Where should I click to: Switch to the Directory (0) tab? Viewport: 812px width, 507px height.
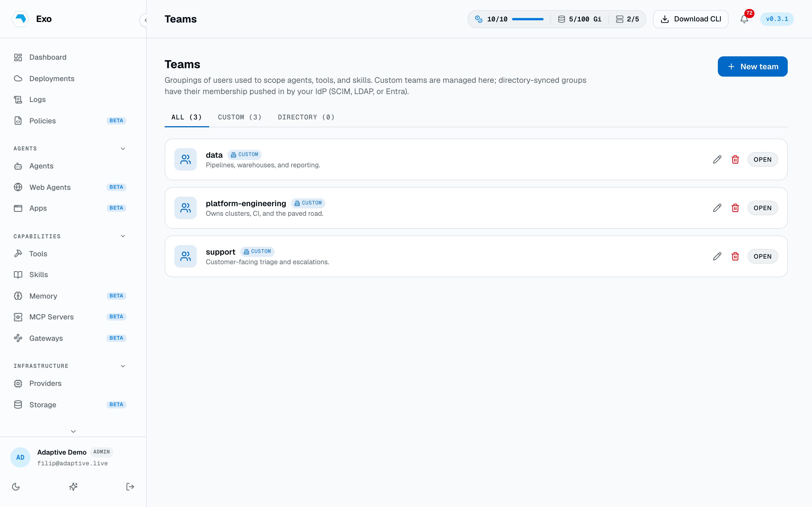(306, 117)
